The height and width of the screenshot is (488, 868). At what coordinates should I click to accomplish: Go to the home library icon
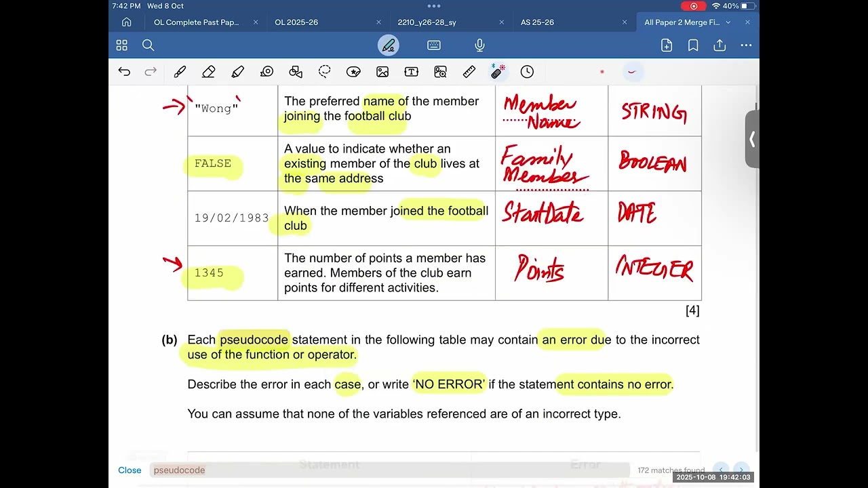[x=126, y=22]
